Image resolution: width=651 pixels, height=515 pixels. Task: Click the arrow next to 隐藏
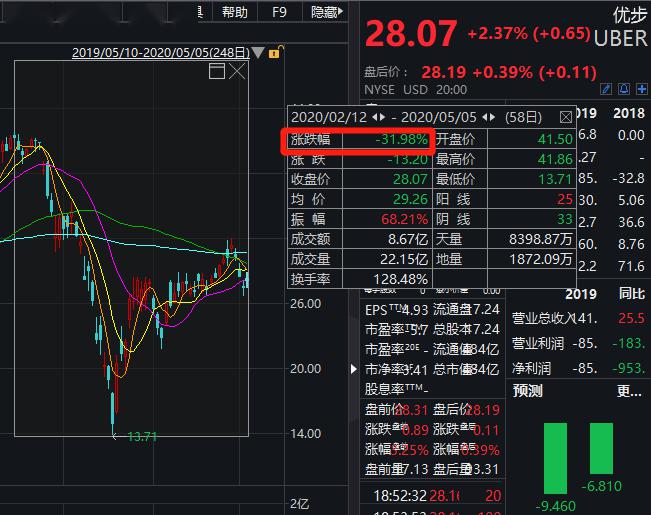click(341, 11)
